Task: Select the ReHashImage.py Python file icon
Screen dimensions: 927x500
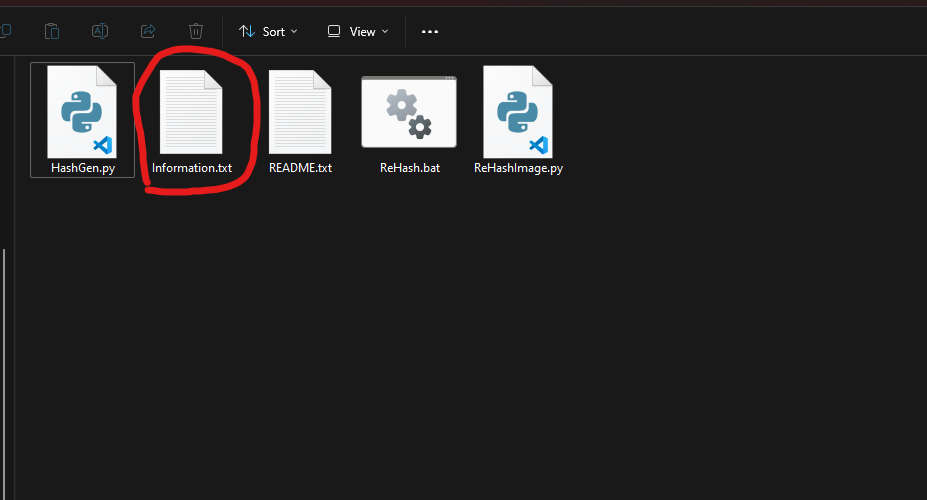Action: click(518, 112)
